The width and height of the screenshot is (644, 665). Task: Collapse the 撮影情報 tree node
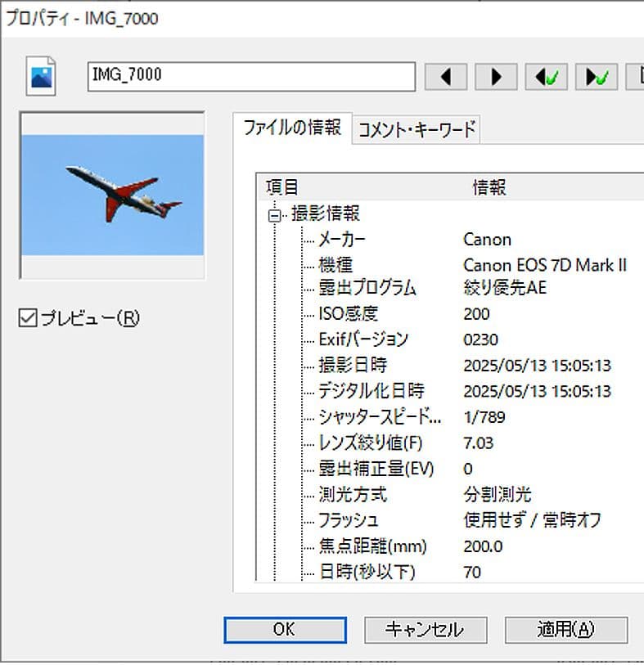pos(274,216)
